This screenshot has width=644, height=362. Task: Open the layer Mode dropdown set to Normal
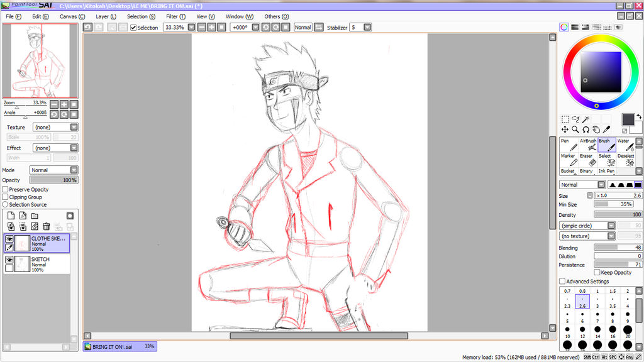(x=53, y=170)
